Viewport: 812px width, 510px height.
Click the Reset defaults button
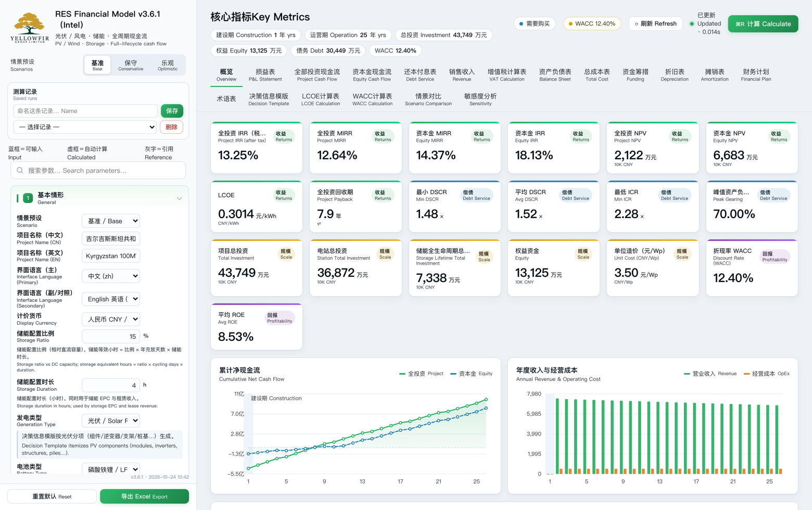52,496
